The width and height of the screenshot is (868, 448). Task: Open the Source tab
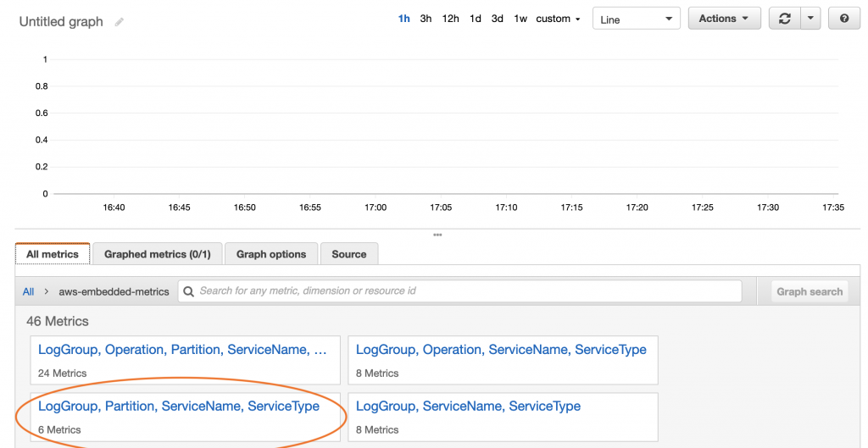point(348,254)
